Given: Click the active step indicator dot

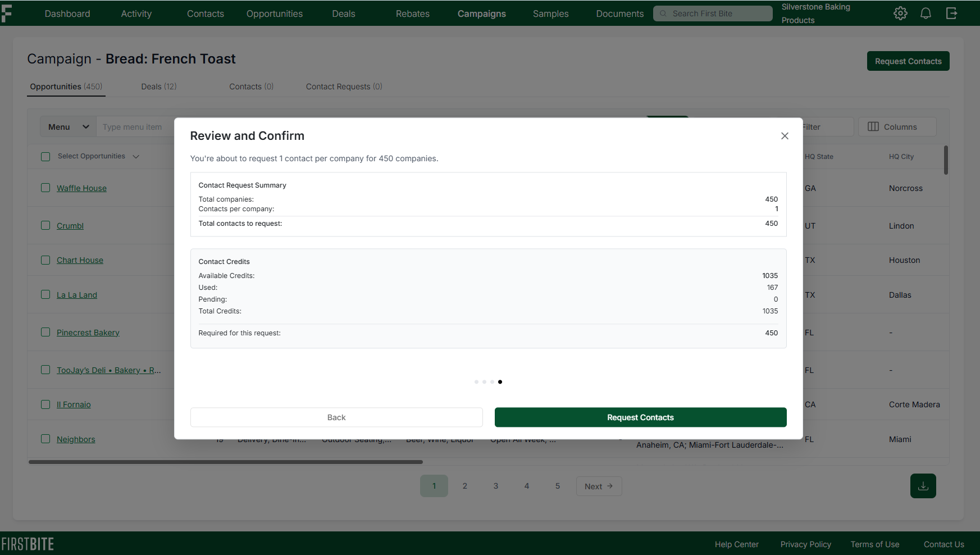Looking at the screenshot, I should click(500, 382).
